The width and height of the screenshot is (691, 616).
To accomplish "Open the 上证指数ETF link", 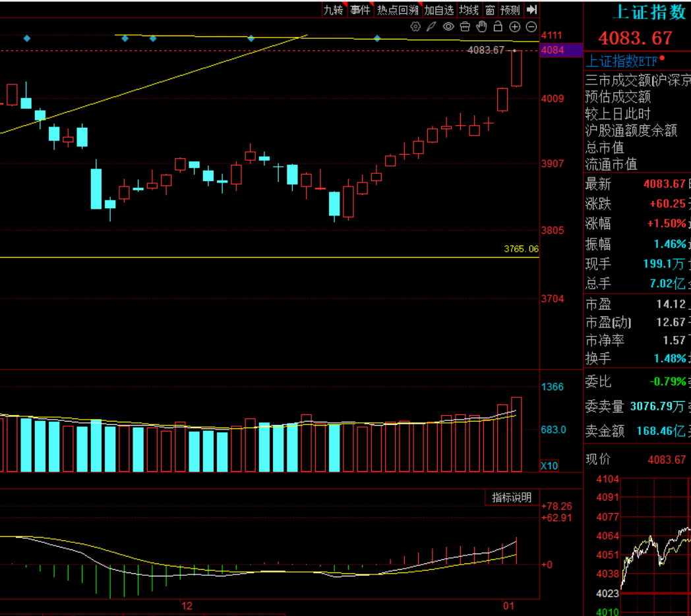I will click(622, 61).
